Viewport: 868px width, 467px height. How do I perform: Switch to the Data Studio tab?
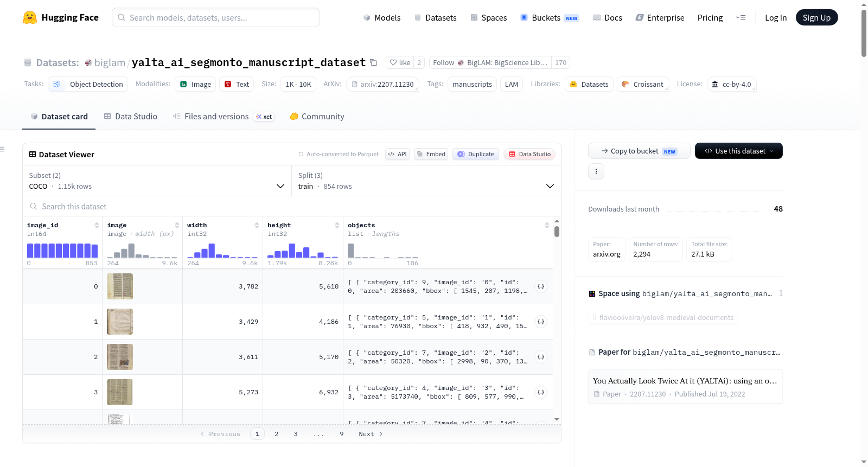(131, 117)
